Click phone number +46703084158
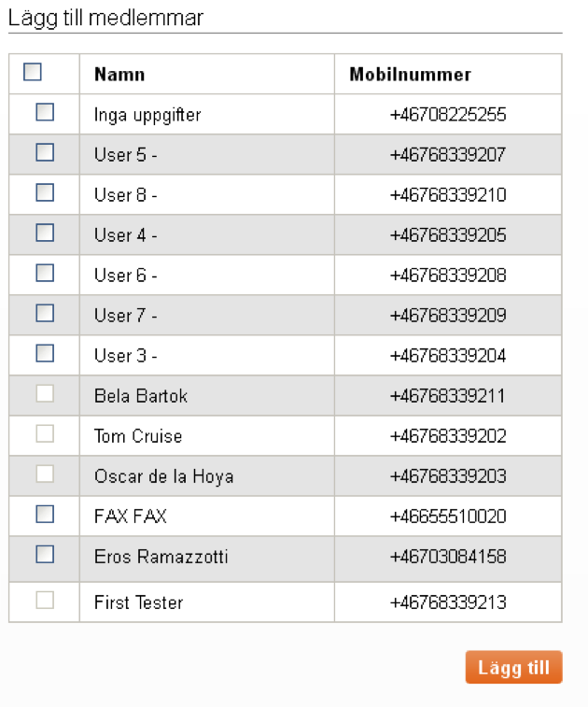Screen dimensions: 588x707 pyautogui.click(x=448, y=557)
